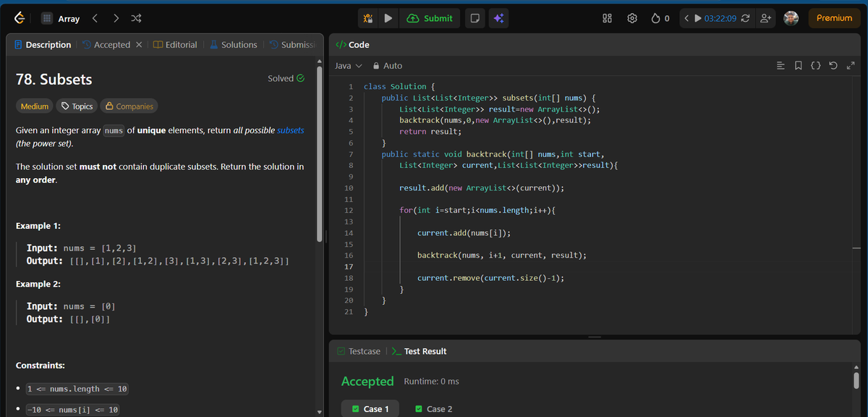Image resolution: width=868 pixels, height=417 pixels.
Task: Click the Medium difficulty tag
Action: 35,106
